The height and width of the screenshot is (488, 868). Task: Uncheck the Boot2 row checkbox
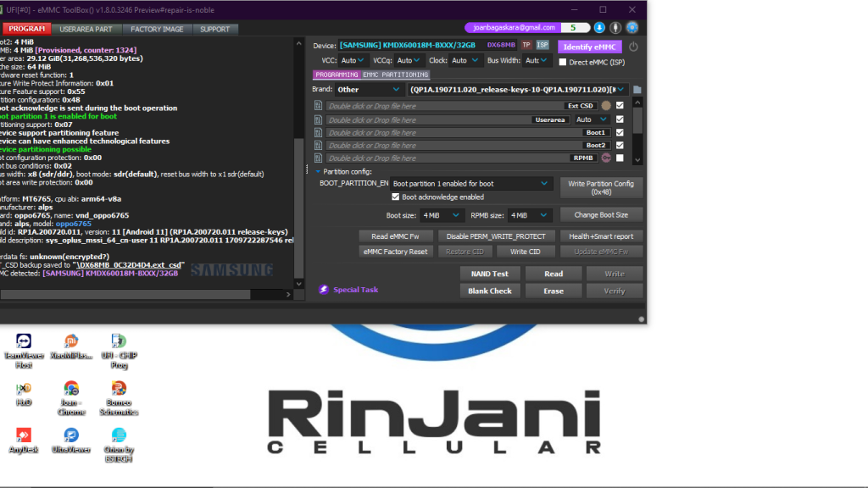[x=620, y=145]
